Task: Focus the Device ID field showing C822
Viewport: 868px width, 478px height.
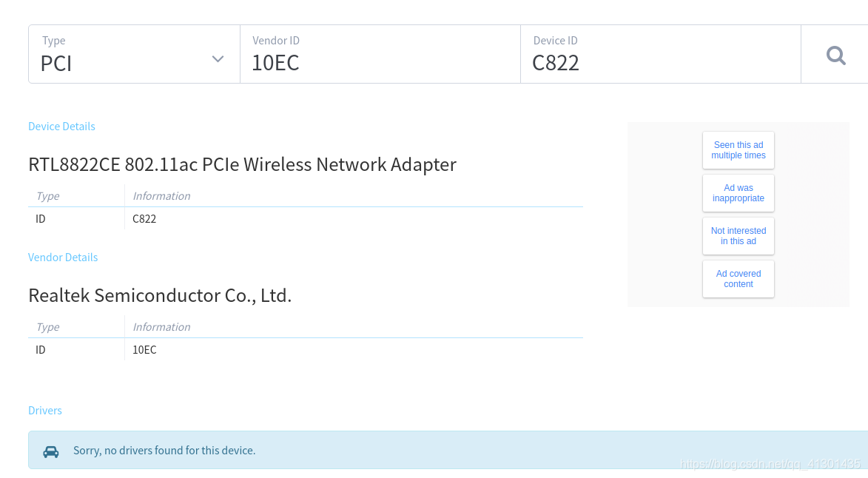Action: tap(661, 54)
